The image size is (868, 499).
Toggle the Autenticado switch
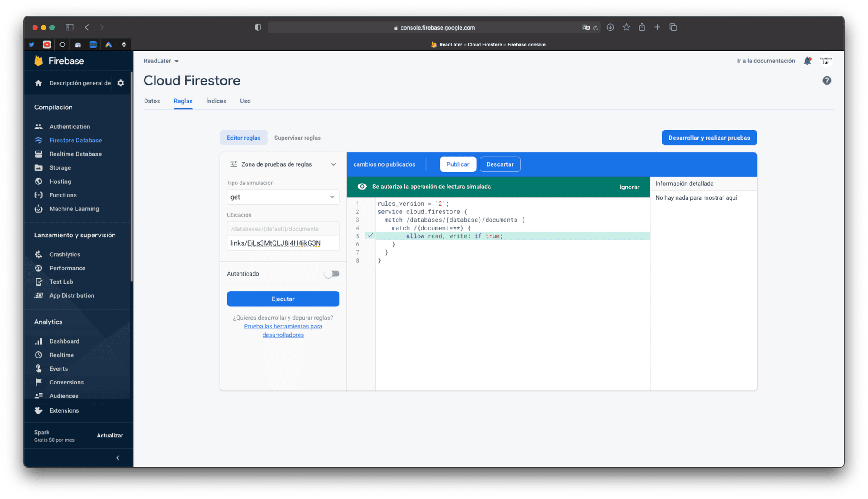(332, 274)
